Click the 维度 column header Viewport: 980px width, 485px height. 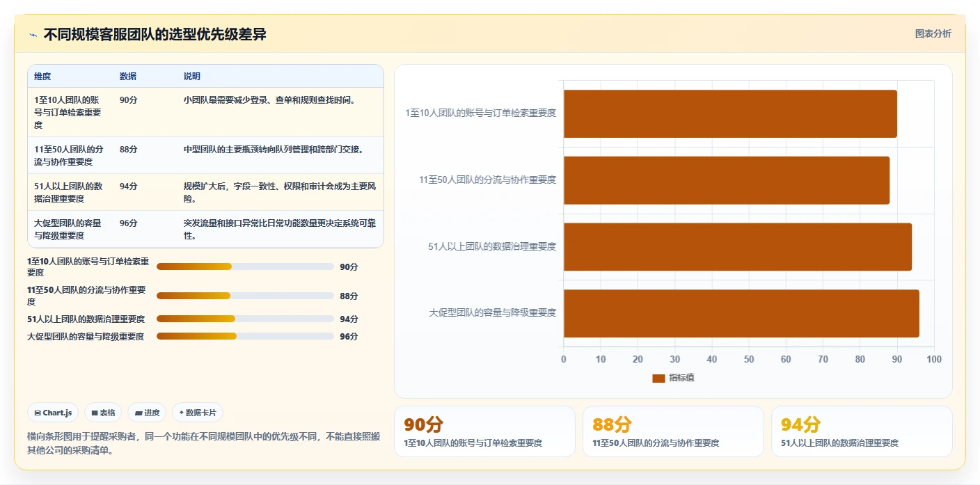coord(42,77)
